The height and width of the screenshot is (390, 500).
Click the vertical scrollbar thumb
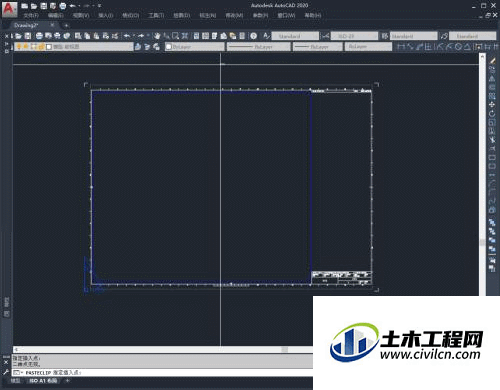[x=482, y=242]
